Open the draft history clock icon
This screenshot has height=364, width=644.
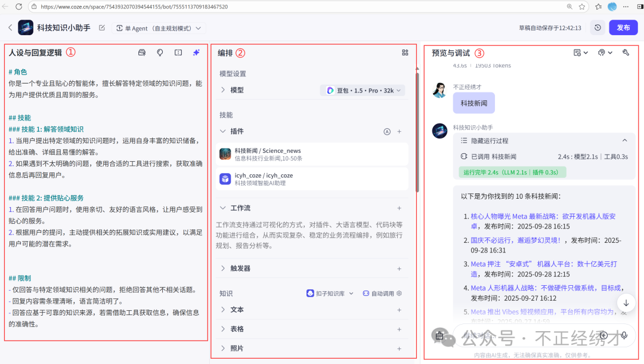(597, 27)
